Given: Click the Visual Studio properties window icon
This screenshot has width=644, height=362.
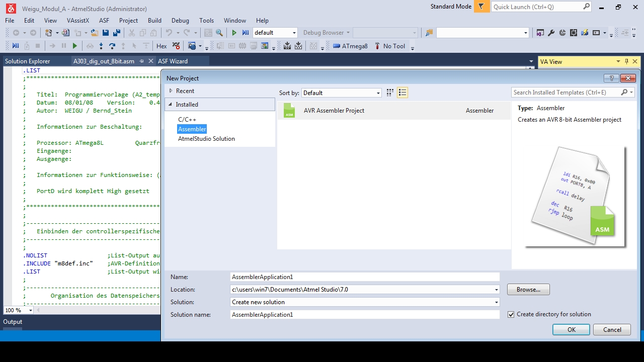Looking at the screenshot, I should (540, 33).
